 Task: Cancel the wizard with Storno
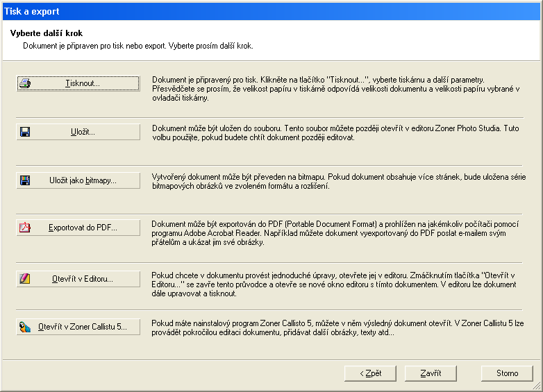click(x=507, y=373)
